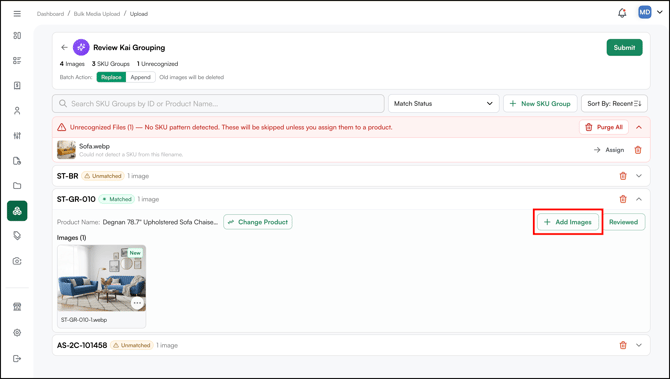Image resolution: width=670 pixels, height=379 pixels.
Task: Go back using the left arrow icon
Action: click(x=64, y=47)
